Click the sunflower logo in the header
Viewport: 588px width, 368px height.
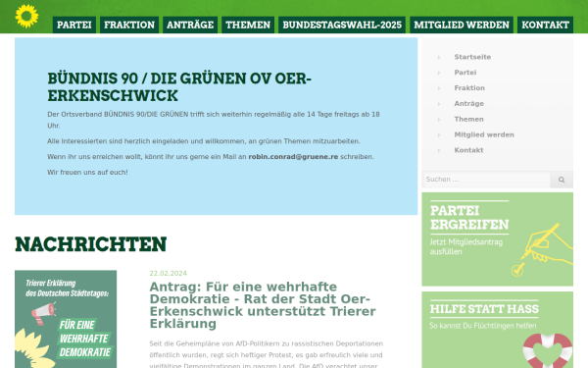coord(26,16)
